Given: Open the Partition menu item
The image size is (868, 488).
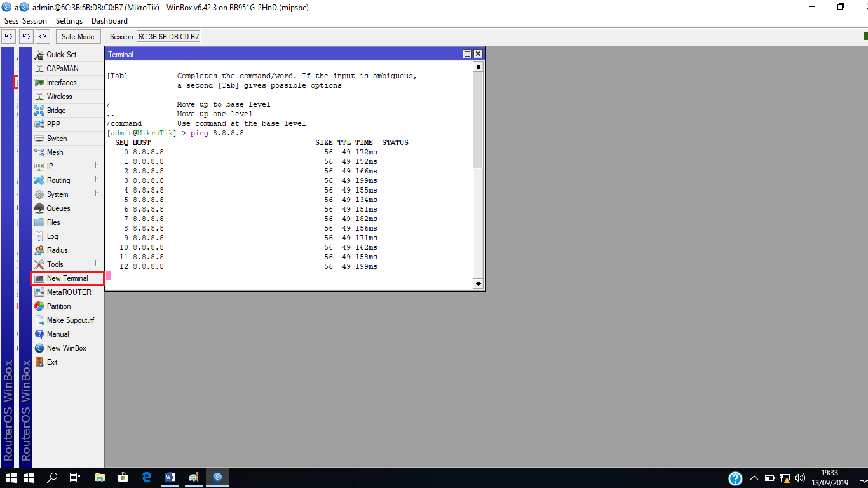Looking at the screenshot, I should coord(68,306).
